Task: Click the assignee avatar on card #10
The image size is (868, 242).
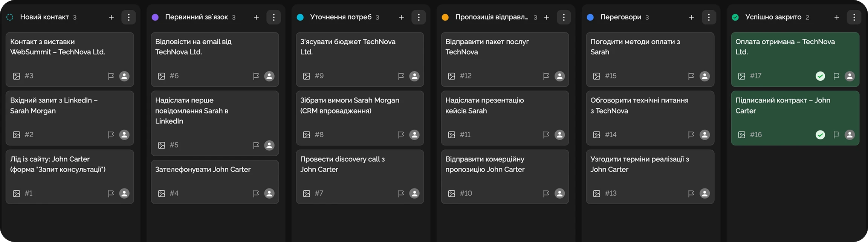Action: (x=559, y=193)
